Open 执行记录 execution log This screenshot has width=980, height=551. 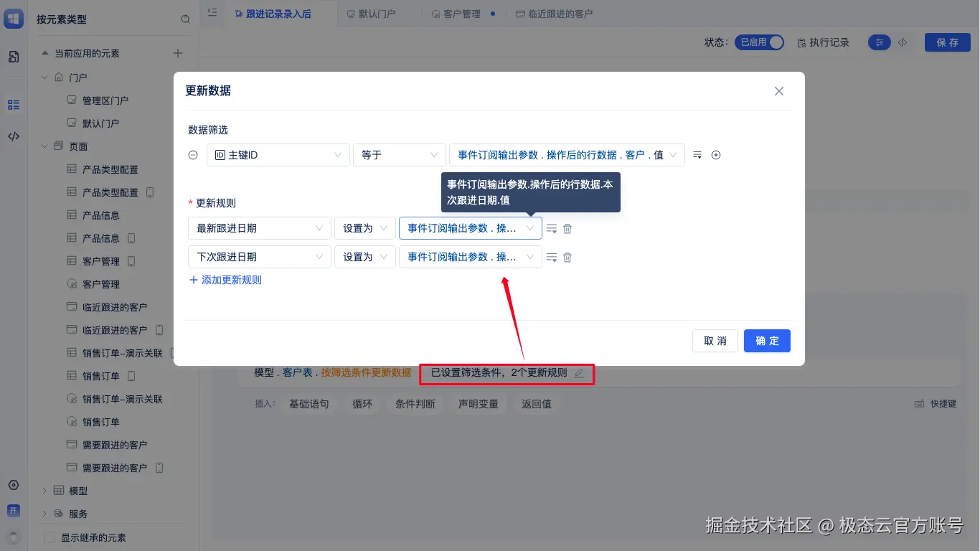click(x=823, y=42)
